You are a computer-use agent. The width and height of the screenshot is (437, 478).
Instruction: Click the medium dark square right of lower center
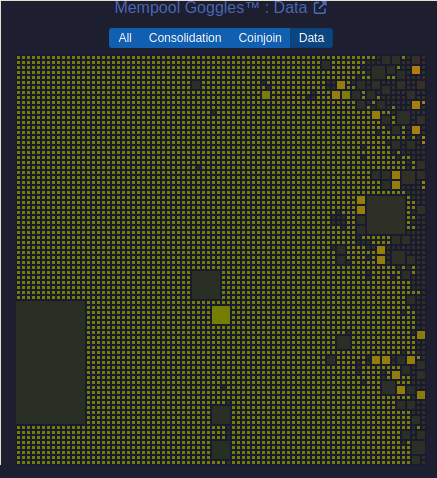click(x=343, y=342)
